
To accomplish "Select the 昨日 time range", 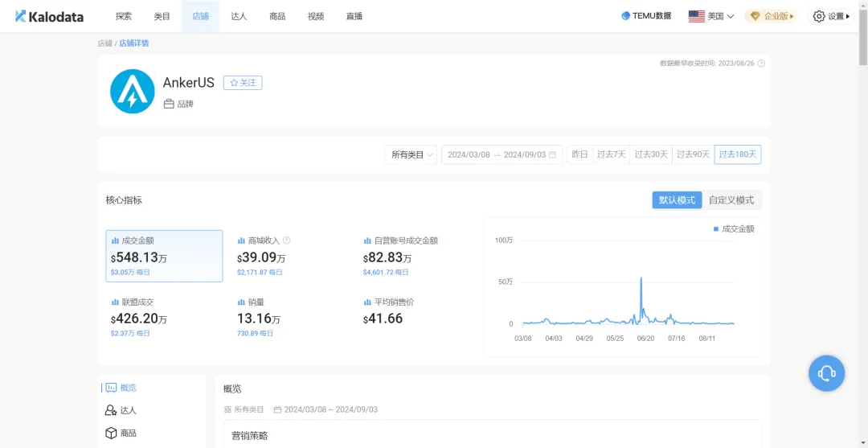I will 579,154.
